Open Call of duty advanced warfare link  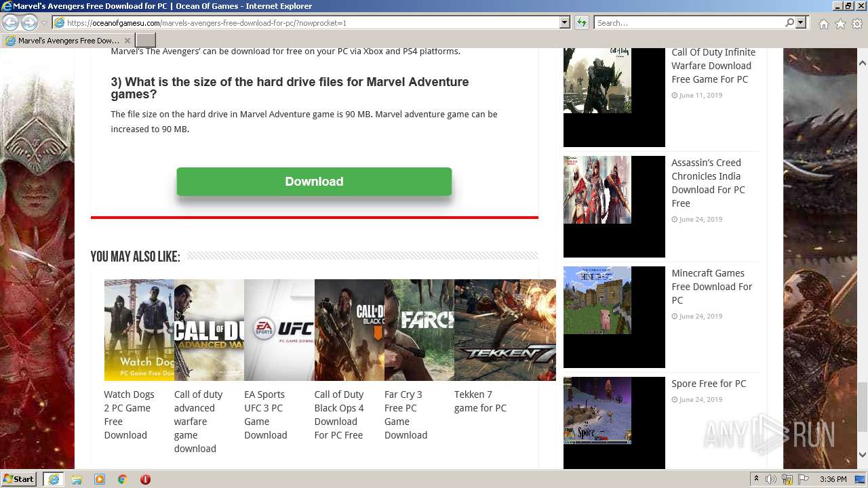tap(198, 422)
